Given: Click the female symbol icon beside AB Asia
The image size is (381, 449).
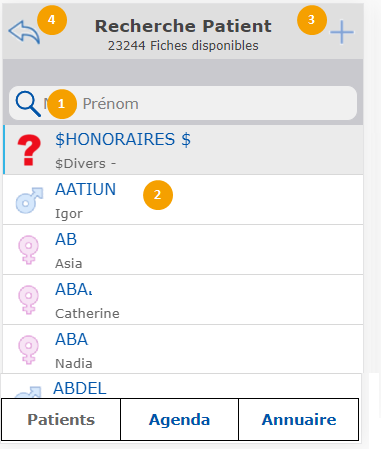Looking at the screenshot, I should 28,250.
